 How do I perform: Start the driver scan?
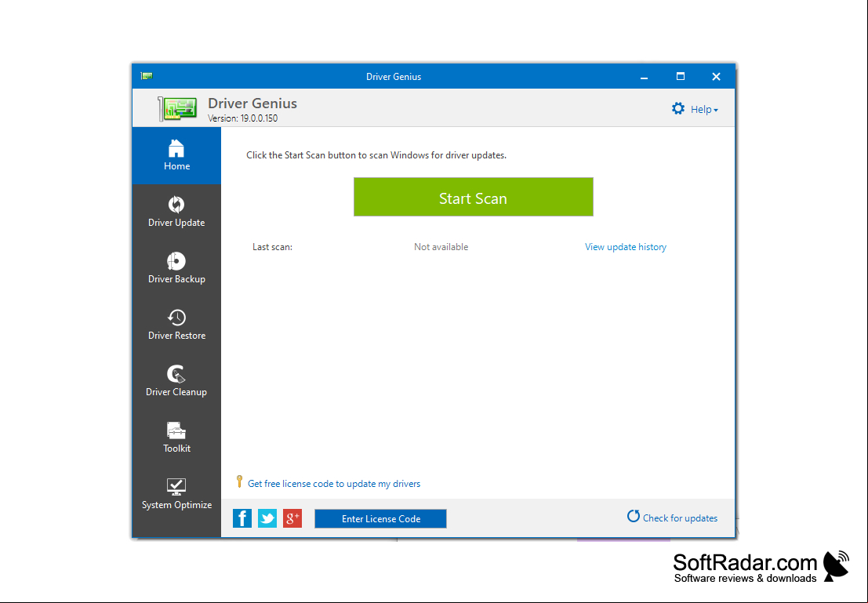coord(474,197)
